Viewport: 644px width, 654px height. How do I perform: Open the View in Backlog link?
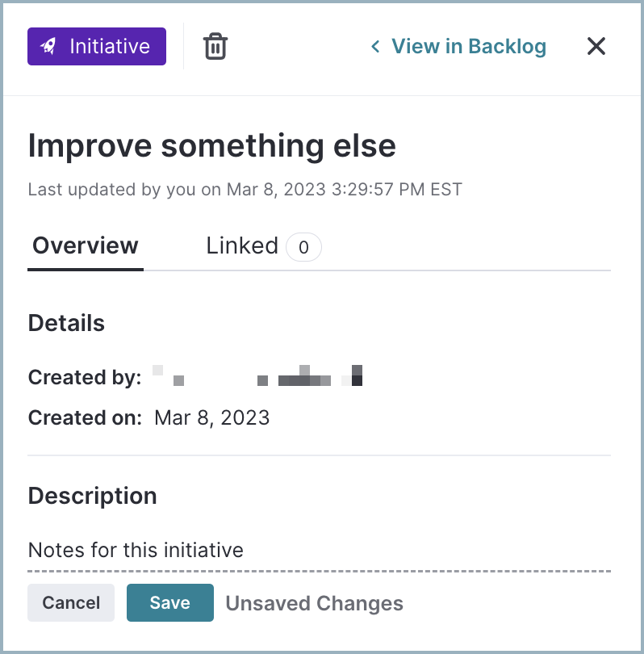(x=458, y=46)
